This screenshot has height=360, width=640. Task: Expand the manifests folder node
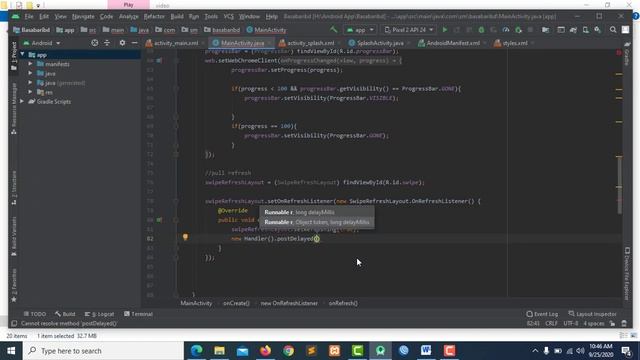[x=30, y=64]
